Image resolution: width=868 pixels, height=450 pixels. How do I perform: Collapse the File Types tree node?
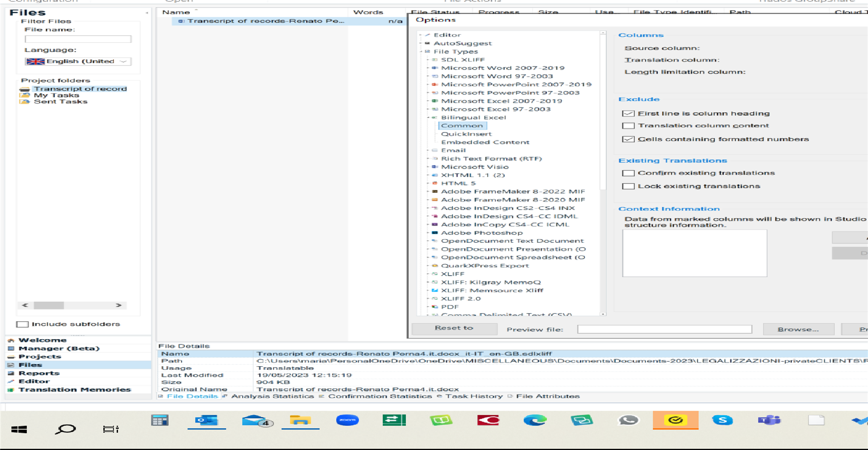(x=421, y=52)
